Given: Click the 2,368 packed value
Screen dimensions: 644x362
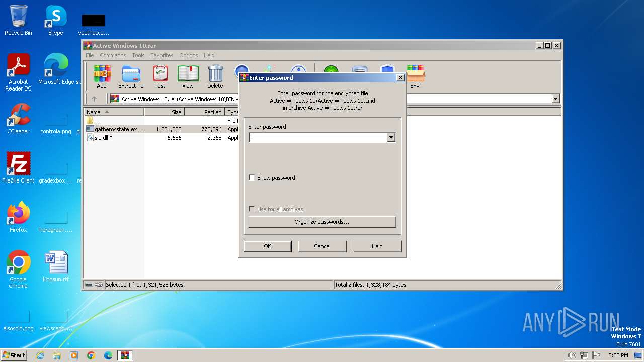Looking at the screenshot, I should 214,138.
